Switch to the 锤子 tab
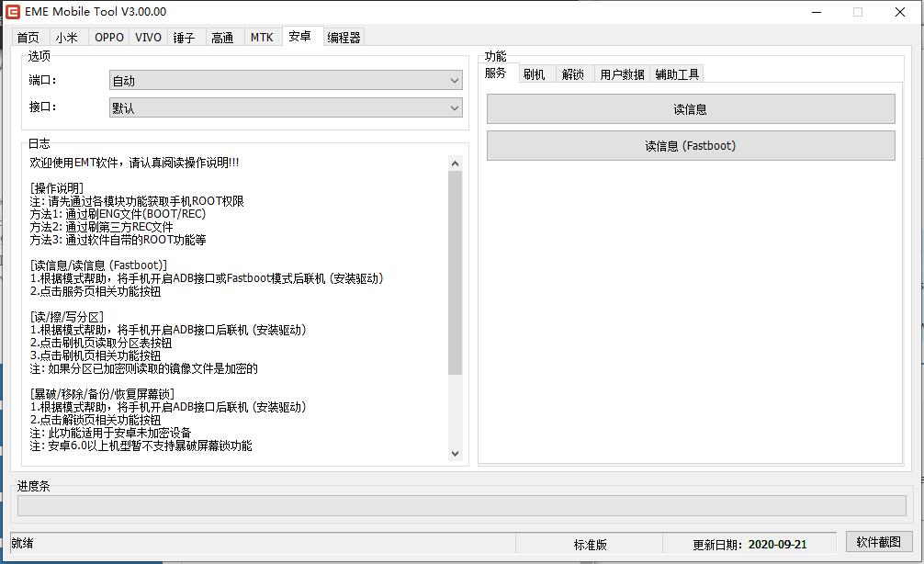Viewport: 924px width, 564px height. pos(184,38)
